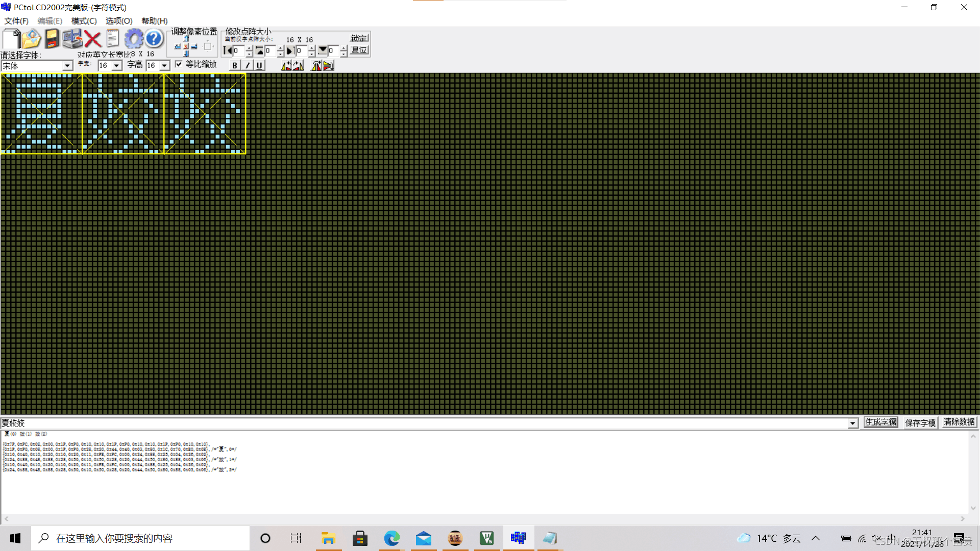Shift pixels right with right arrow

point(194,46)
